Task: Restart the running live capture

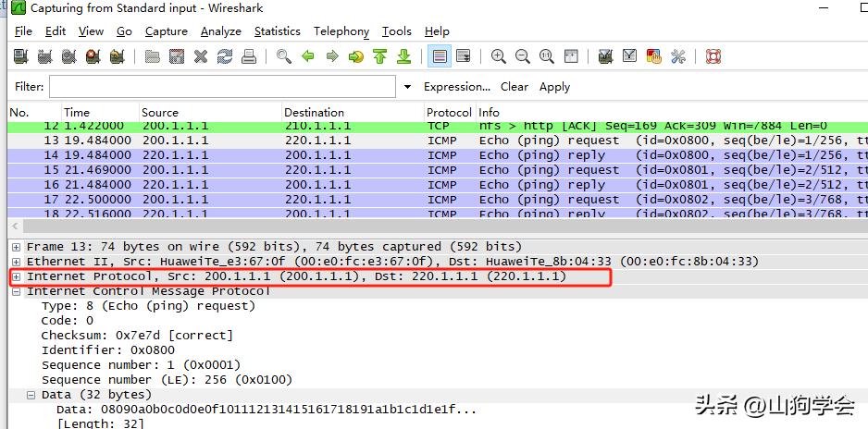Action: (117, 56)
